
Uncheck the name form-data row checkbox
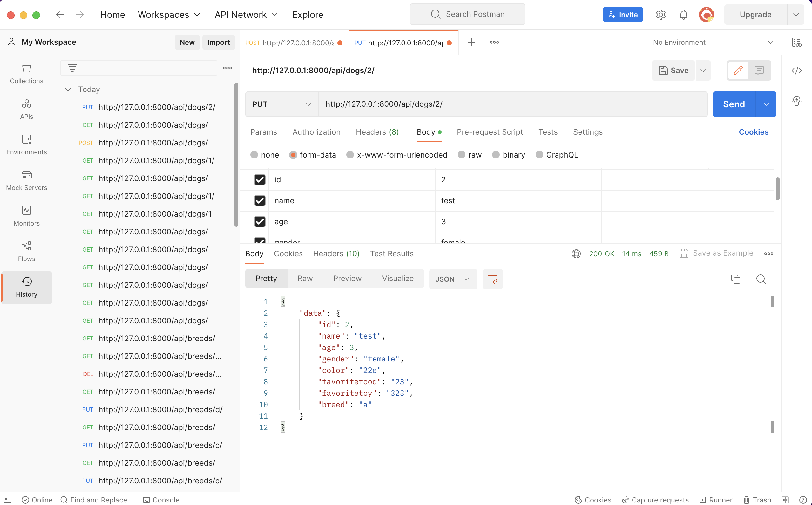[x=260, y=200]
